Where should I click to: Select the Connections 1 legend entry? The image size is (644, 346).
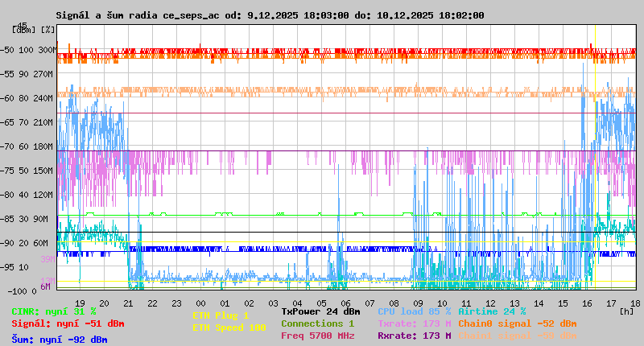click(x=317, y=323)
